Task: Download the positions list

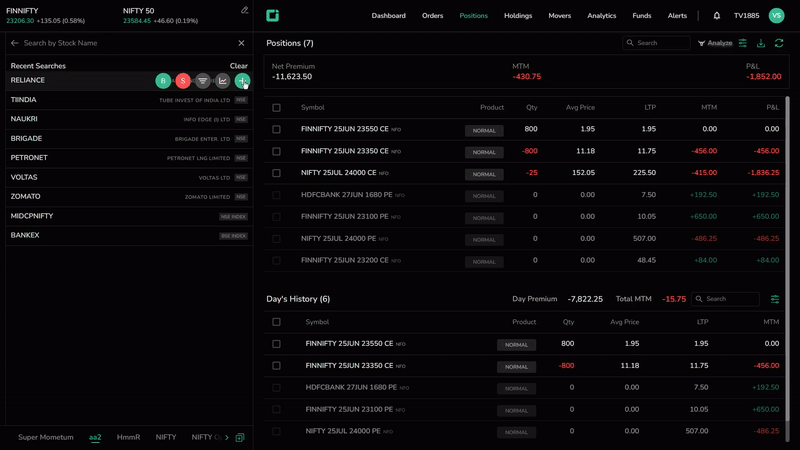Action: click(761, 43)
